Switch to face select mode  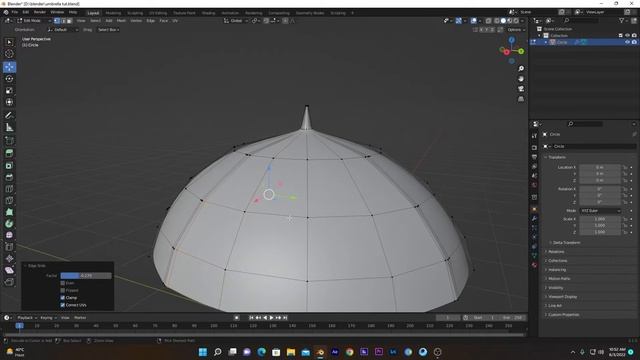[x=69, y=20]
